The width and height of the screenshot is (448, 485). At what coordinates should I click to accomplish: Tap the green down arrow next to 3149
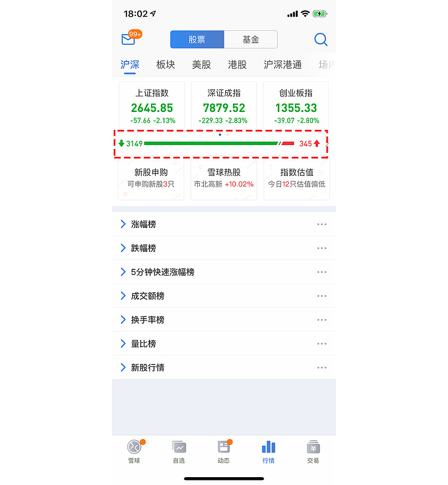[122, 143]
